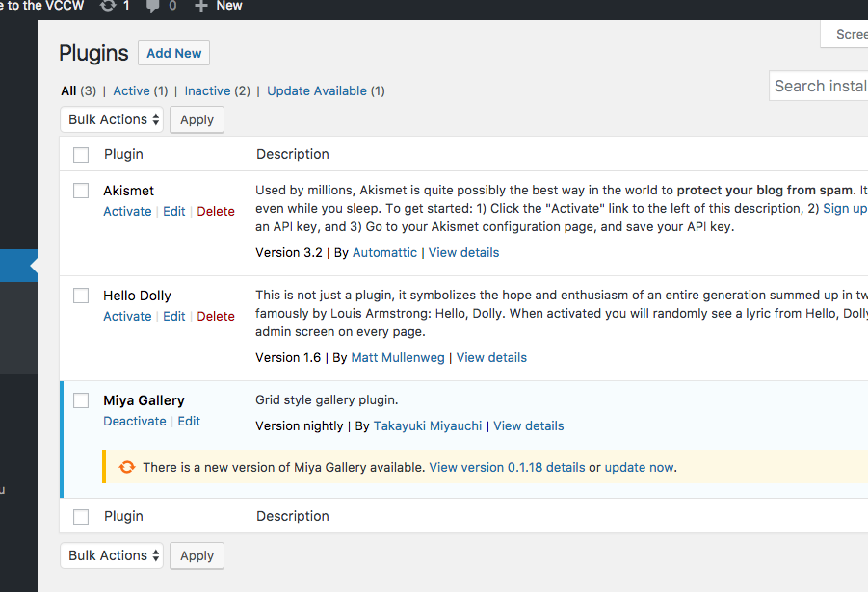Click update now for Miya Gallery
The height and width of the screenshot is (592, 868).
tap(639, 467)
